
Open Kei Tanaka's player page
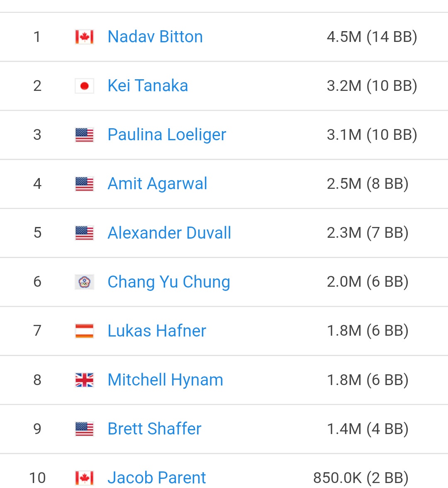point(148,86)
